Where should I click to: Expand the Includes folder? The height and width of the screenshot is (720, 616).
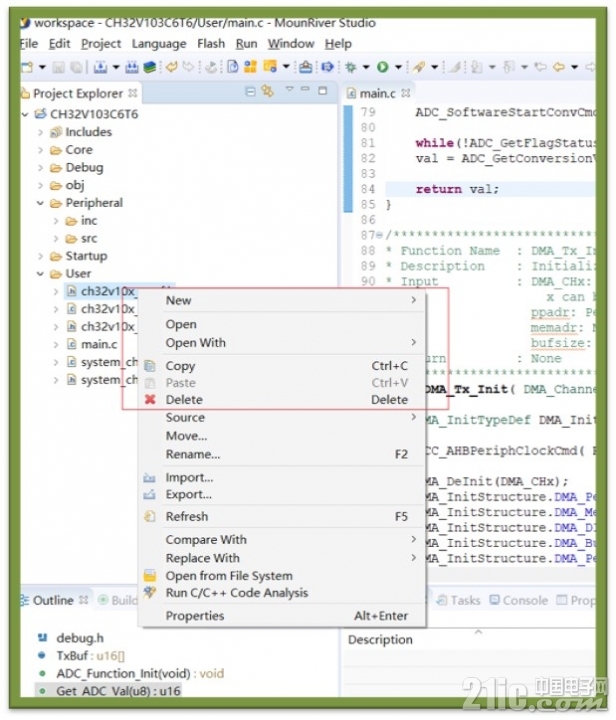click(x=40, y=132)
